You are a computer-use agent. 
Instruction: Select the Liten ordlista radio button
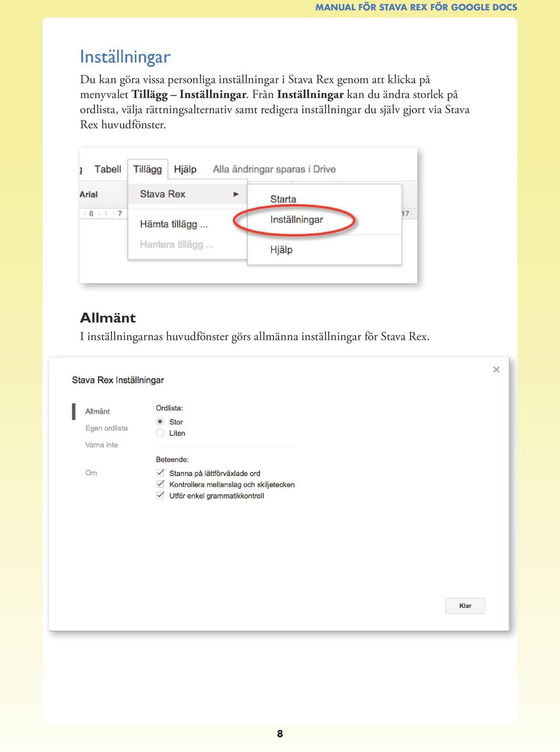[x=160, y=433]
